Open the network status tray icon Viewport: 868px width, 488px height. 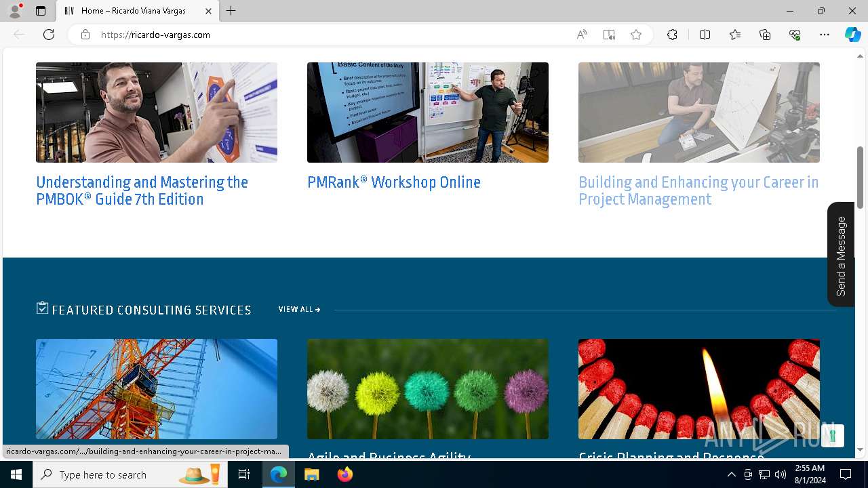pos(764,474)
